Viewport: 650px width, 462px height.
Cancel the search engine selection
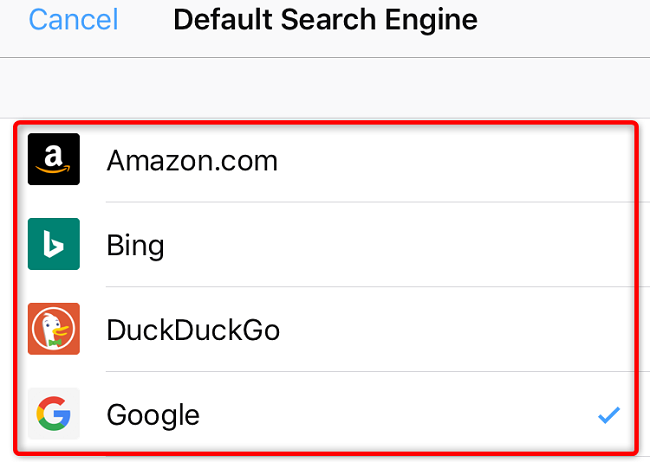pyautogui.click(x=73, y=19)
